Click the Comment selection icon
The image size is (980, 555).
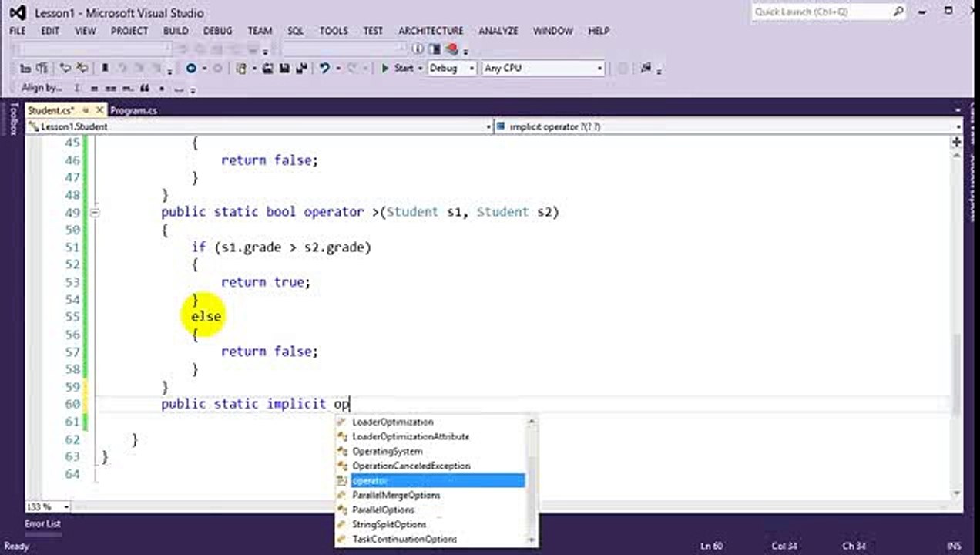[x=65, y=68]
